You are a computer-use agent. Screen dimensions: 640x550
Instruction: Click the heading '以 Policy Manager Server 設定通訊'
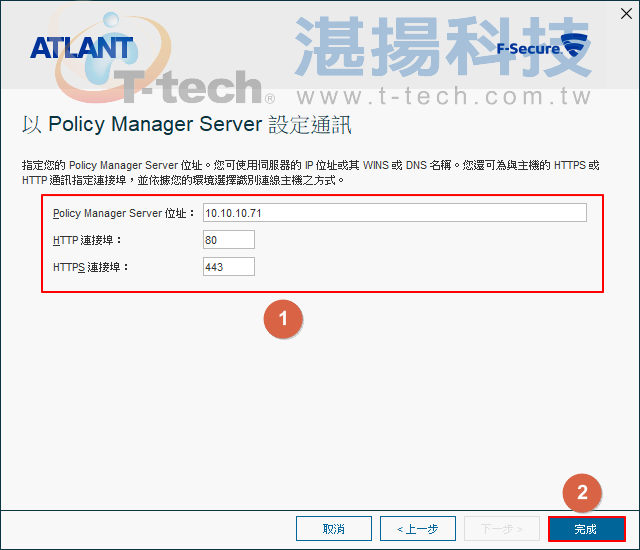point(187,124)
